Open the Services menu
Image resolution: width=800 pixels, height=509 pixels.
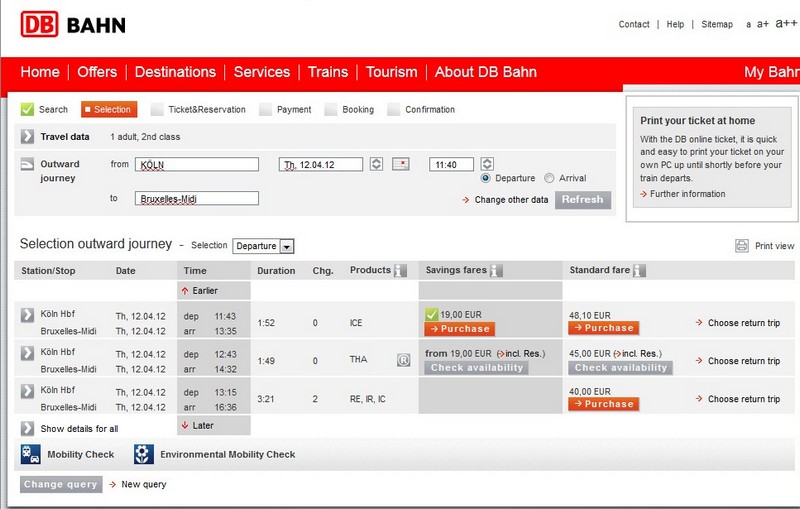click(x=262, y=72)
